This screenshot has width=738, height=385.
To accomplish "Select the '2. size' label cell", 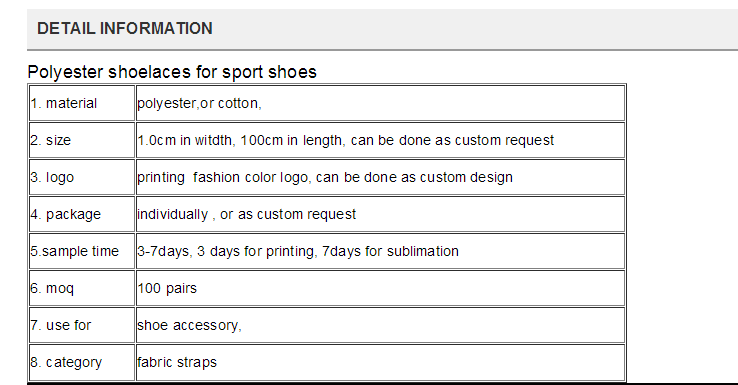I will 82,140.
